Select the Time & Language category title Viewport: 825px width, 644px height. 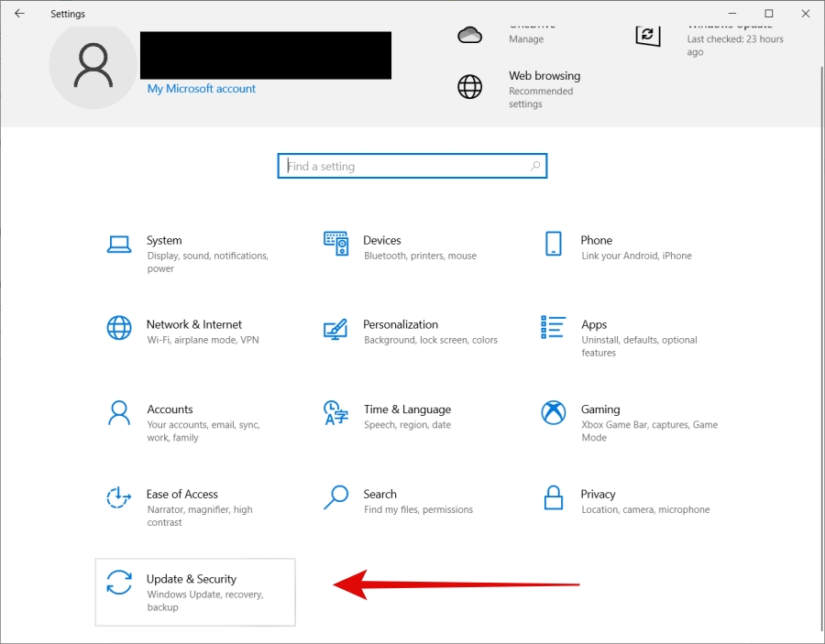[x=407, y=409]
